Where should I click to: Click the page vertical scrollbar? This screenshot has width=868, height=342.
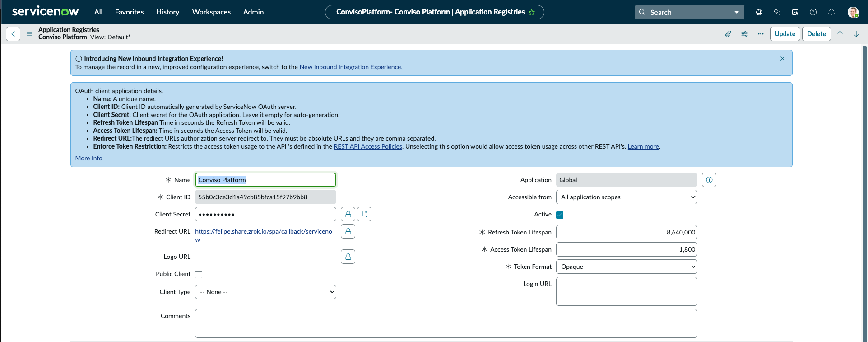click(x=865, y=193)
